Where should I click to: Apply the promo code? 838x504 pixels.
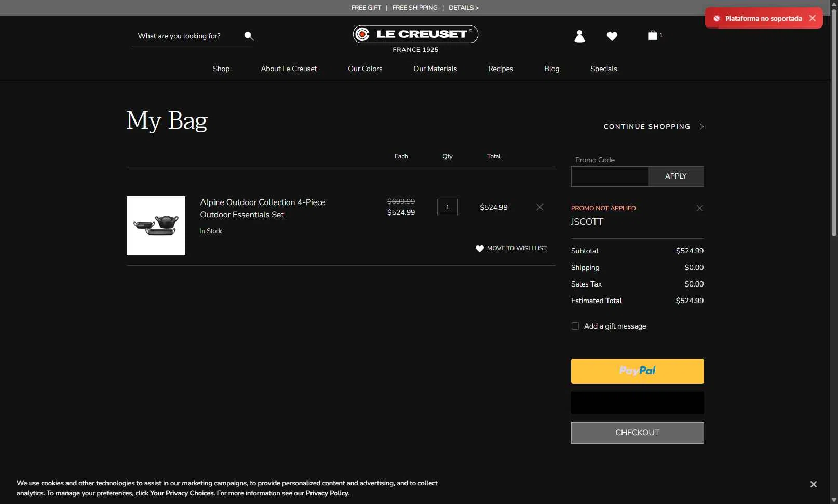click(x=676, y=176)
